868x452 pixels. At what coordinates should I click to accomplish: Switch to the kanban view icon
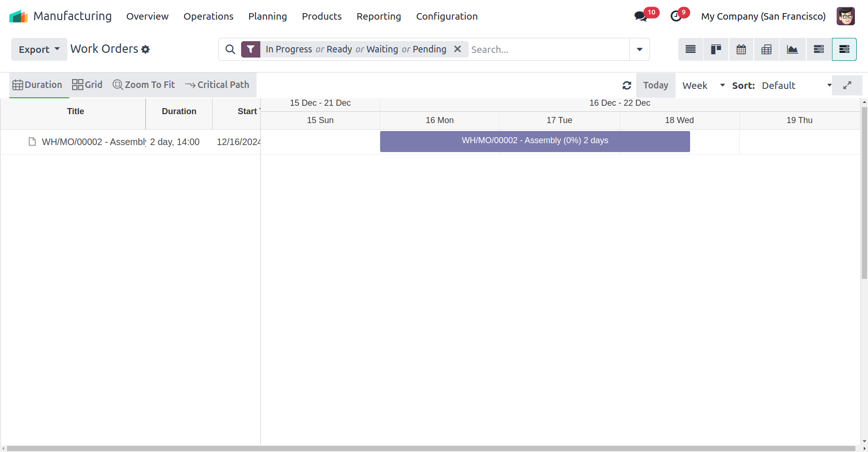coord(716,50)
